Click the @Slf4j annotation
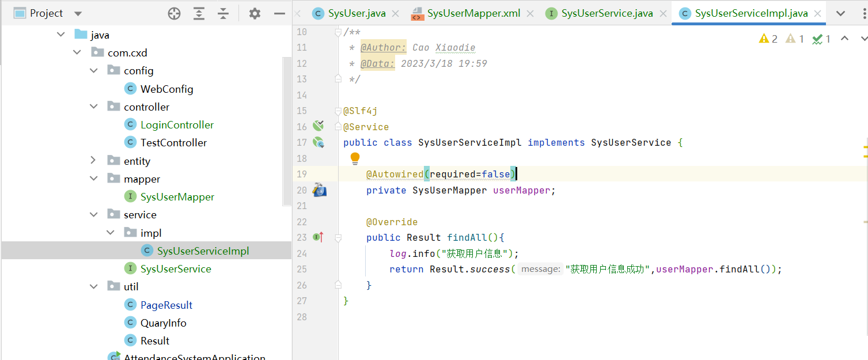868x360 pixels. pos(361,111)
